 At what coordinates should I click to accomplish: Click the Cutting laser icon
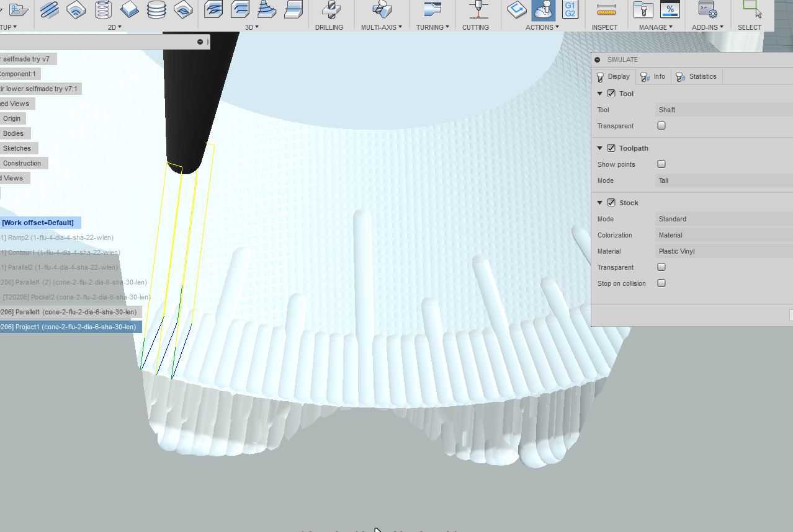tap(477, 9)
